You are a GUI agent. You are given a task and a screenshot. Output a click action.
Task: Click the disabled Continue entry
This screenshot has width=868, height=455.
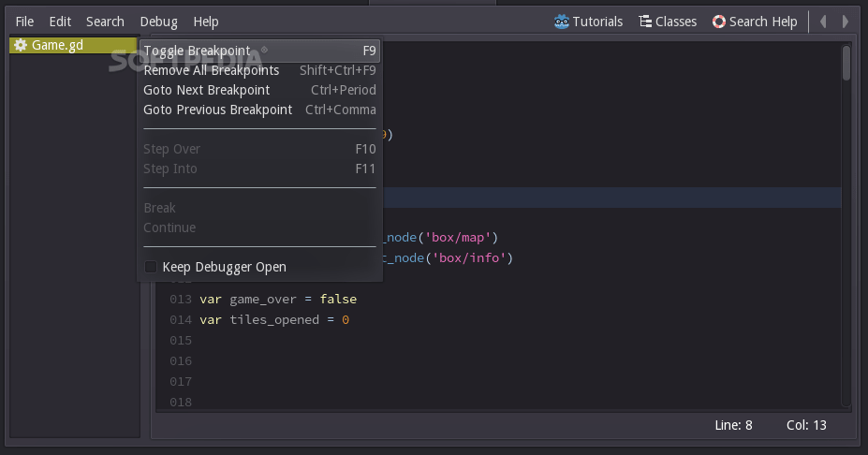[259, 227]
